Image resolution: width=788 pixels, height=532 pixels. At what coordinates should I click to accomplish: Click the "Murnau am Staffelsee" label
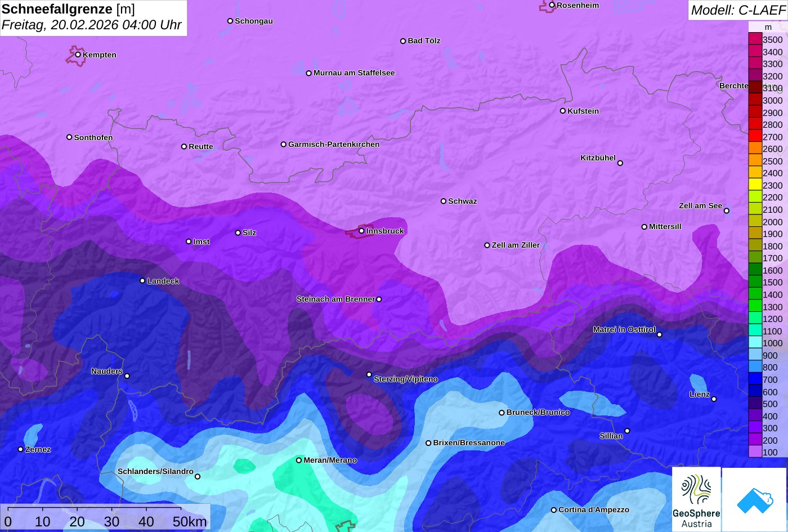click(354, 73)
